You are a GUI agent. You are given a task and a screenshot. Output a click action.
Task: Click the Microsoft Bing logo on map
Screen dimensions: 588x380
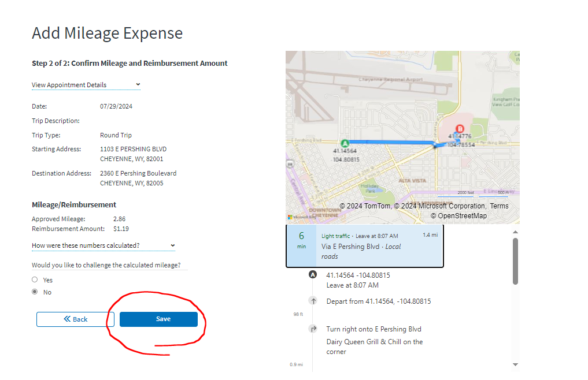pyautogui.click(x=301, y=217)
